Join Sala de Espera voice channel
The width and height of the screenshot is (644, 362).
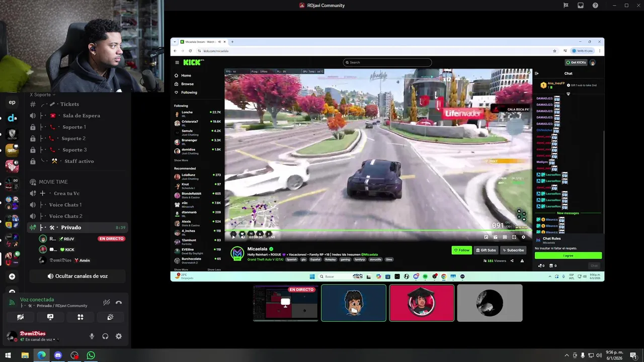77,116
